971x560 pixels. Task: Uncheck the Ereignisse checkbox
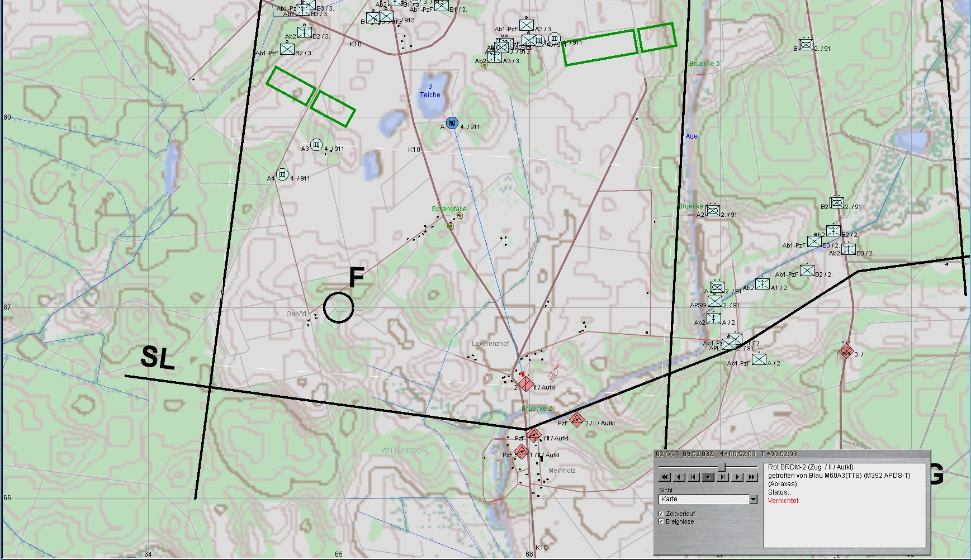pyautogui.click(x=661, y=521)
